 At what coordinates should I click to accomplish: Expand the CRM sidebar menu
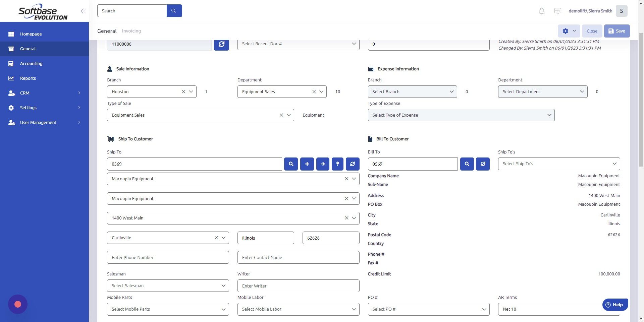[44, 93]
